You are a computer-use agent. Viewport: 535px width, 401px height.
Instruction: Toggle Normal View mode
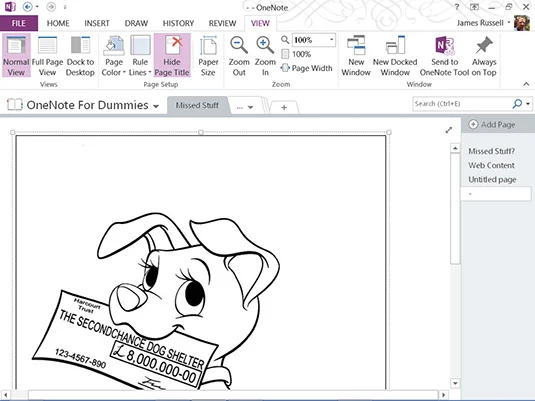[x=16, y=56]
